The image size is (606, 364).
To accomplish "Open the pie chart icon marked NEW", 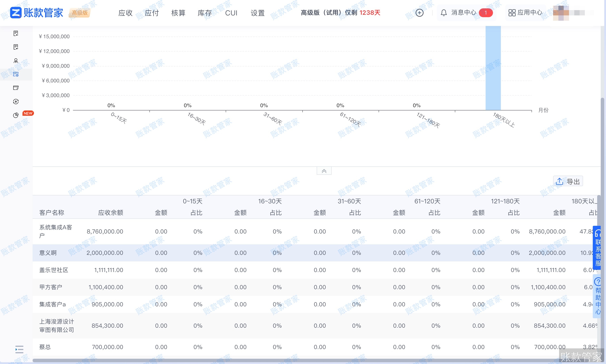I will 16,115.
